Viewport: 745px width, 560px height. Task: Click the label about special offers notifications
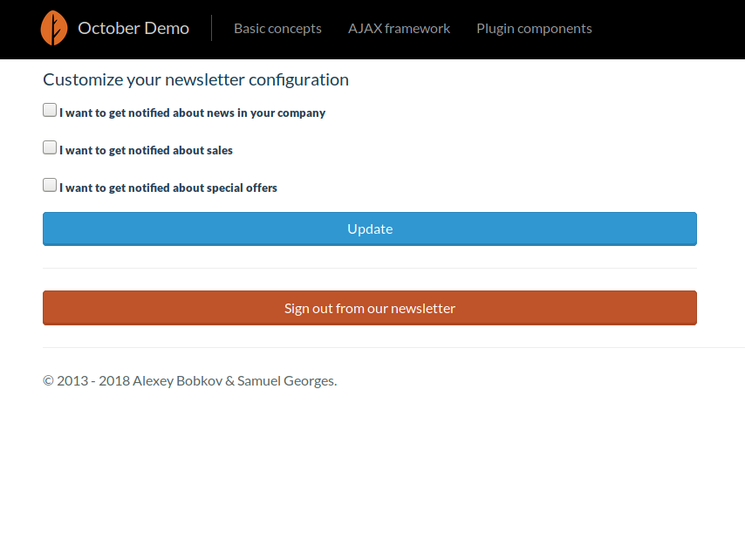click(168, 188)
